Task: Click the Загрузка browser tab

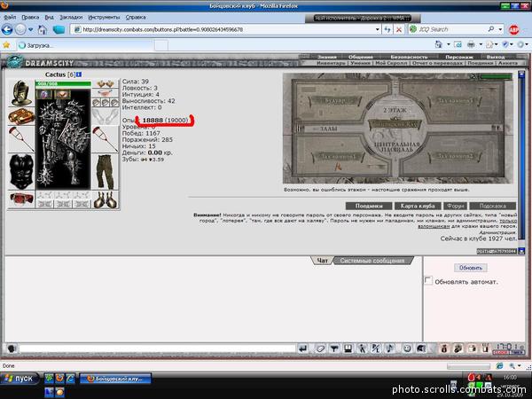Action: 85,45
